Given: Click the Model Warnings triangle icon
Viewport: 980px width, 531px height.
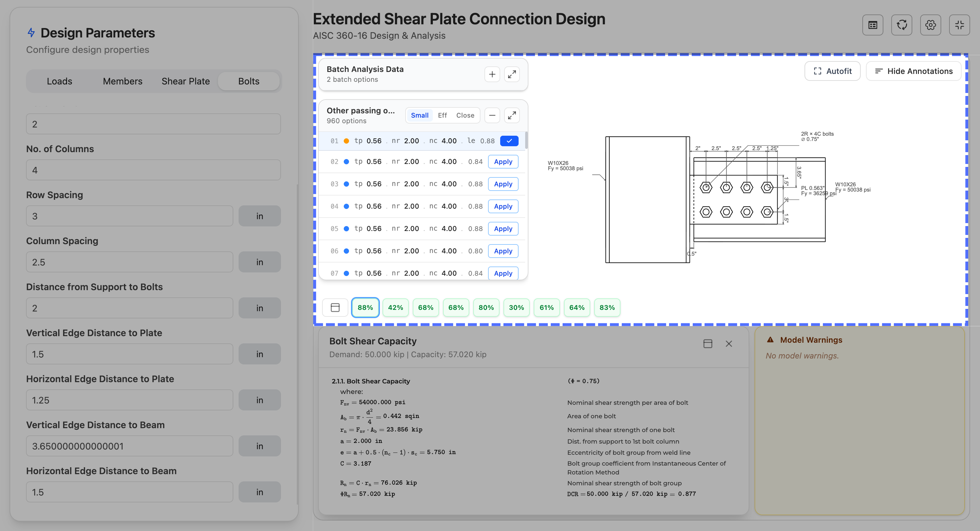Looking at the screenshot, I should (x=770, y=340).
